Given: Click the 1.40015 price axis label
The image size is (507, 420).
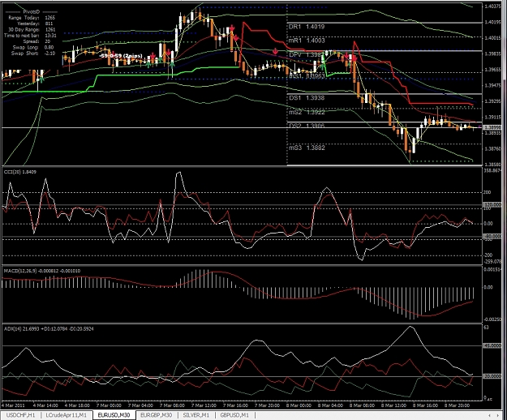Looking at the screenshot, I should (492, 38).
